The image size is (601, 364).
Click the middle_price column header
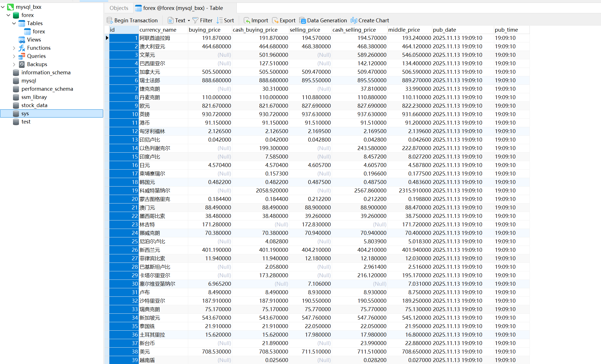[x=404, y=30]
